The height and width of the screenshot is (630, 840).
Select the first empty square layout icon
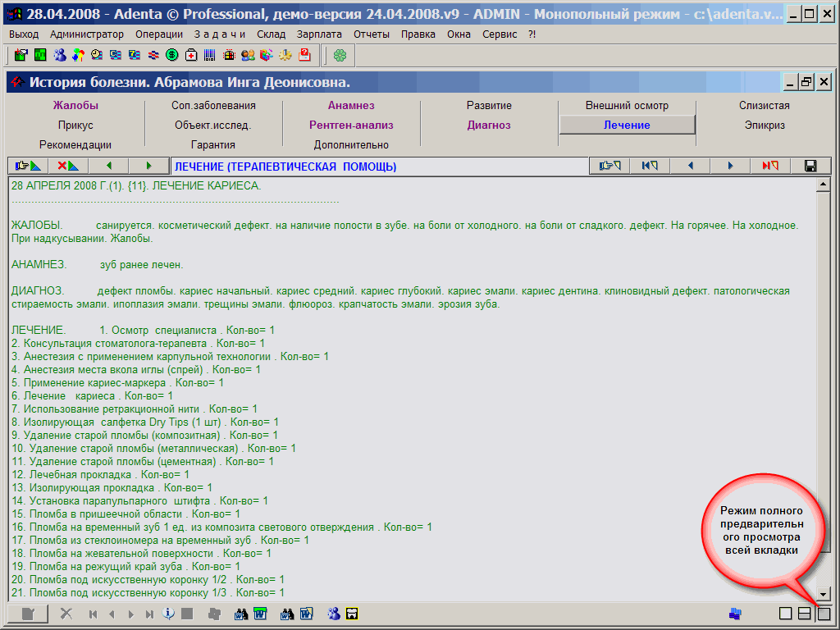click(785, 614)
